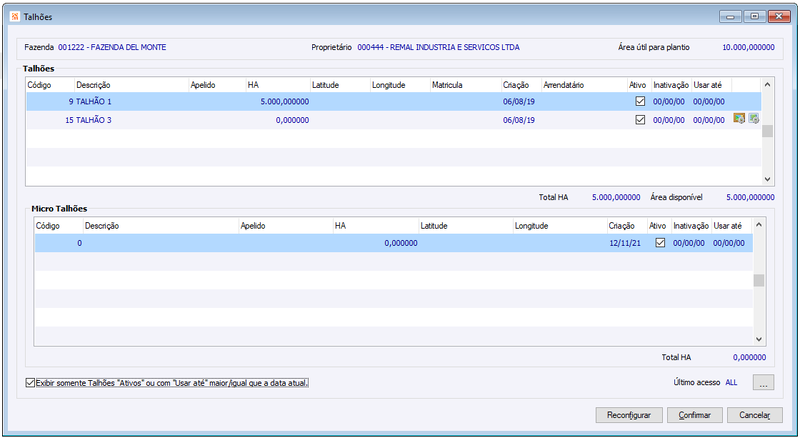Image resolution: width=800 pixels, height=438 pixels.
Task: Click the framed picture icon in TALHÃO 3 row
Action: [x=739, y=118]
